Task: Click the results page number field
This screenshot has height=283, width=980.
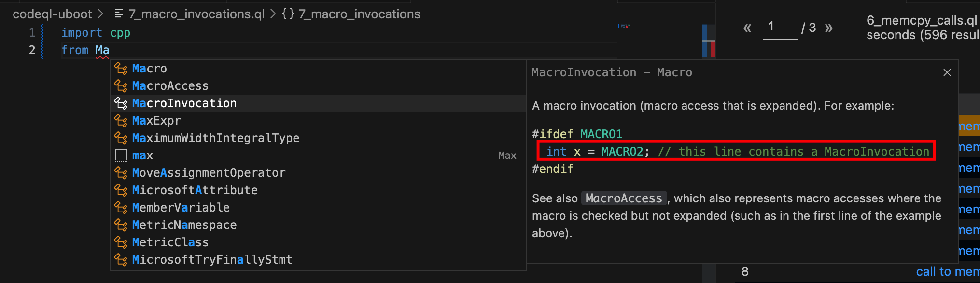Action: [x=780, y=28]
